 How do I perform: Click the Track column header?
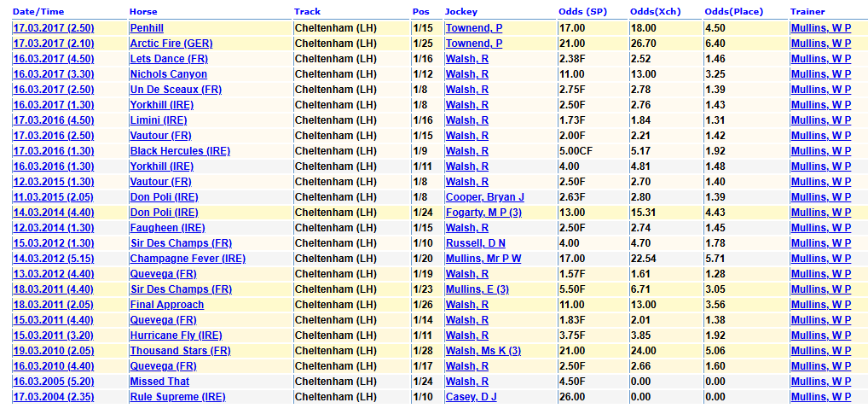pos(307,12)
